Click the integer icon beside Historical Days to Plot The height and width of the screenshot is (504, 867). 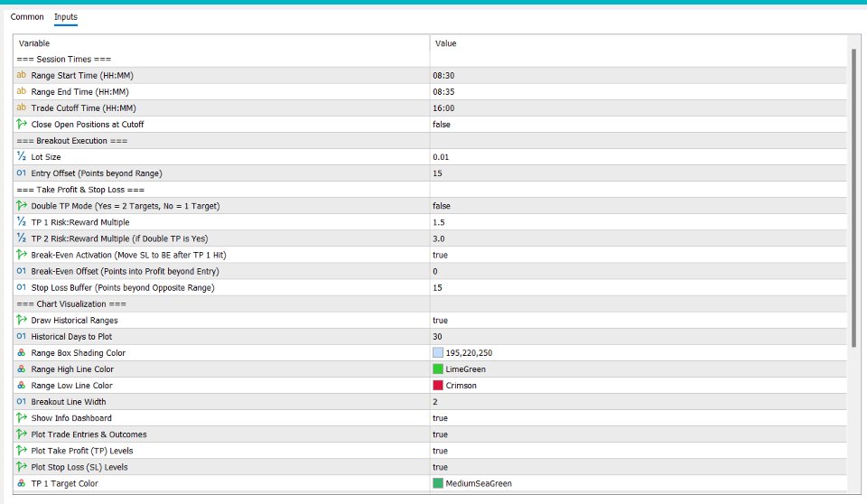[x=21, y=336]
